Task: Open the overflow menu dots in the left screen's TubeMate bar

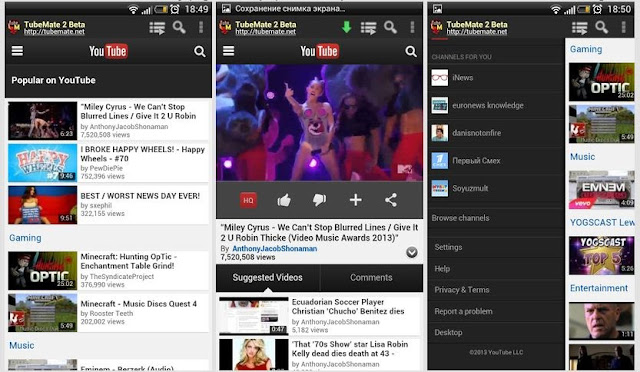Action: tap(201, 27)
